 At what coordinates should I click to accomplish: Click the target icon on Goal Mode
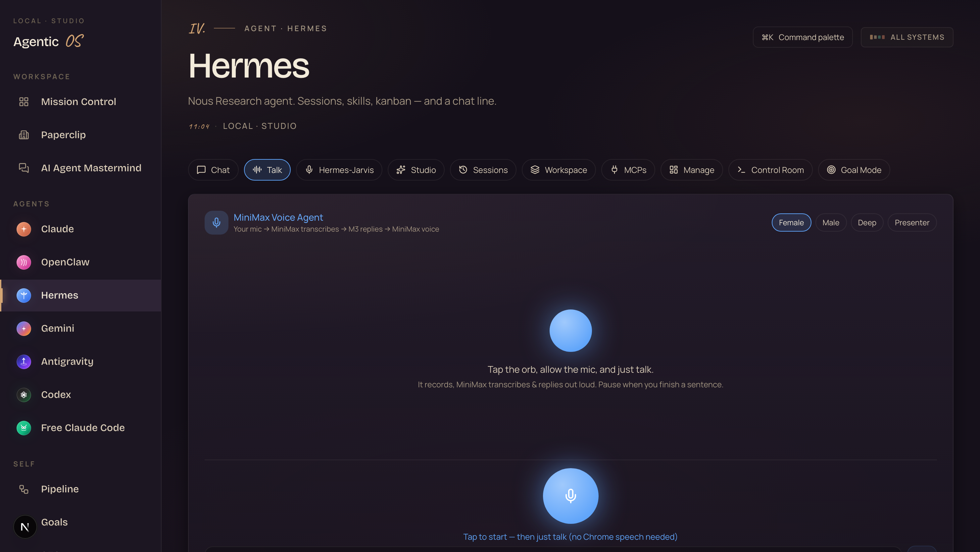click(x=831, y=170)
